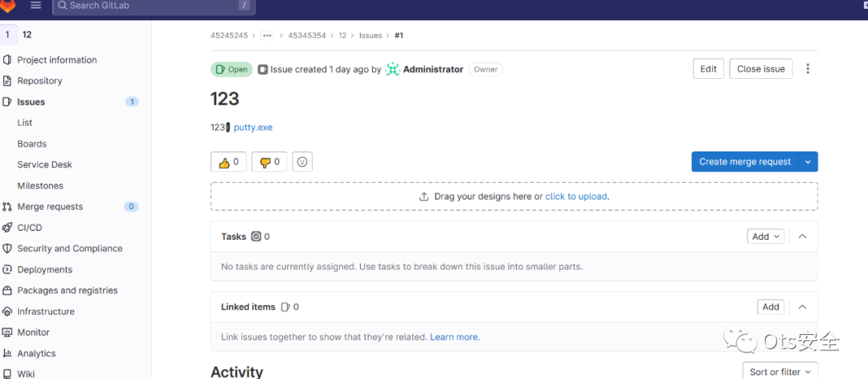
Task: Click the GitLab logo icon
Action: [x=8, y=6]
